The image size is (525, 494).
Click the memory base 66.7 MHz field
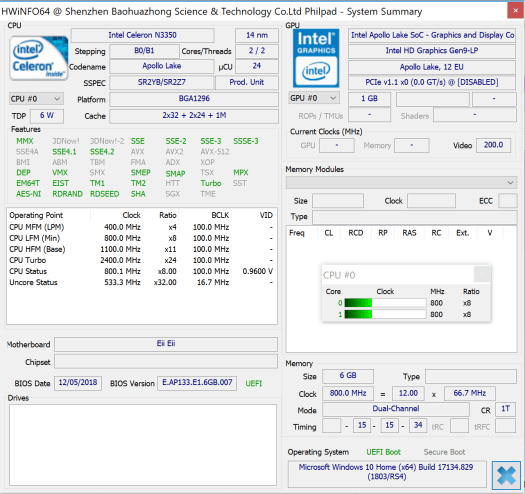469,393
